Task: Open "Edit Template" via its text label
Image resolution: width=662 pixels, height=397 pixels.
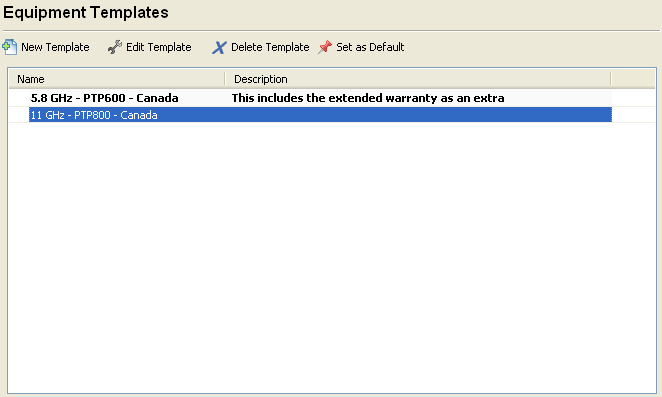Action: pos(159,47)
